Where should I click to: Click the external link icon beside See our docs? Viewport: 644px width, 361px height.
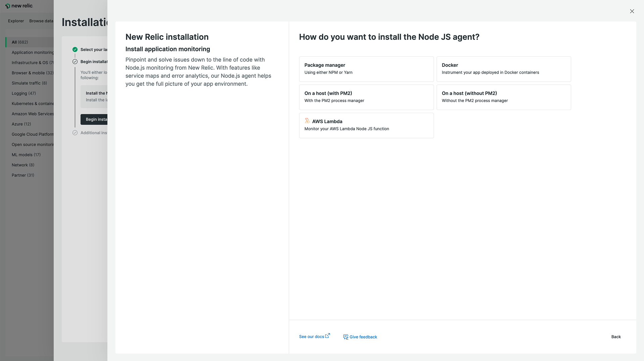(x=328, y=336)
